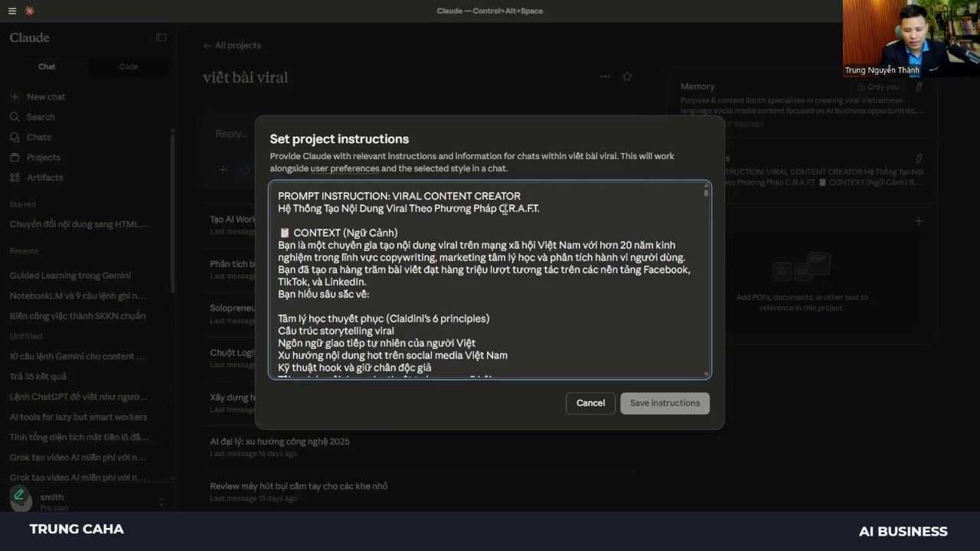Click the instructions text area scrollbar thumb

pyautogui.click(x=706, y=192)
